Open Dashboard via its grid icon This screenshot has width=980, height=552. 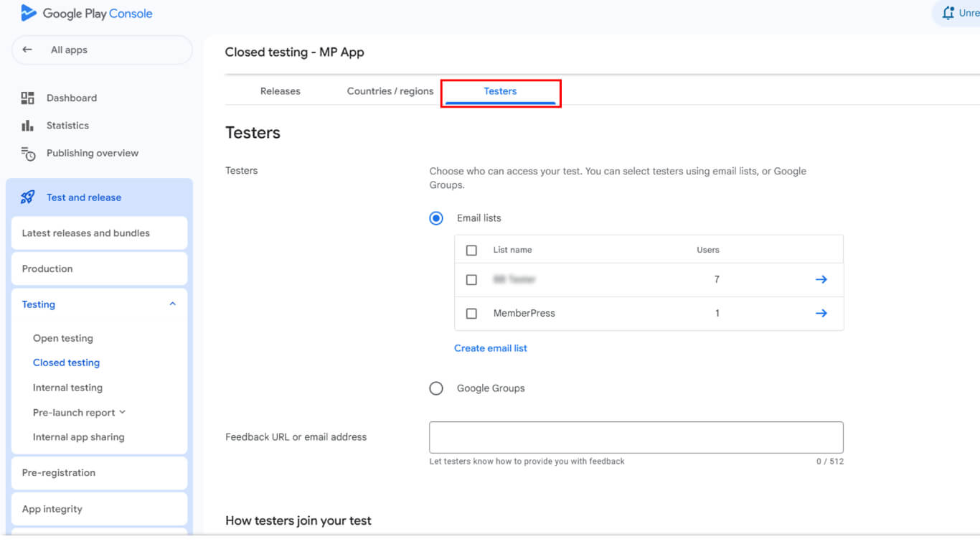pos(28,98)
